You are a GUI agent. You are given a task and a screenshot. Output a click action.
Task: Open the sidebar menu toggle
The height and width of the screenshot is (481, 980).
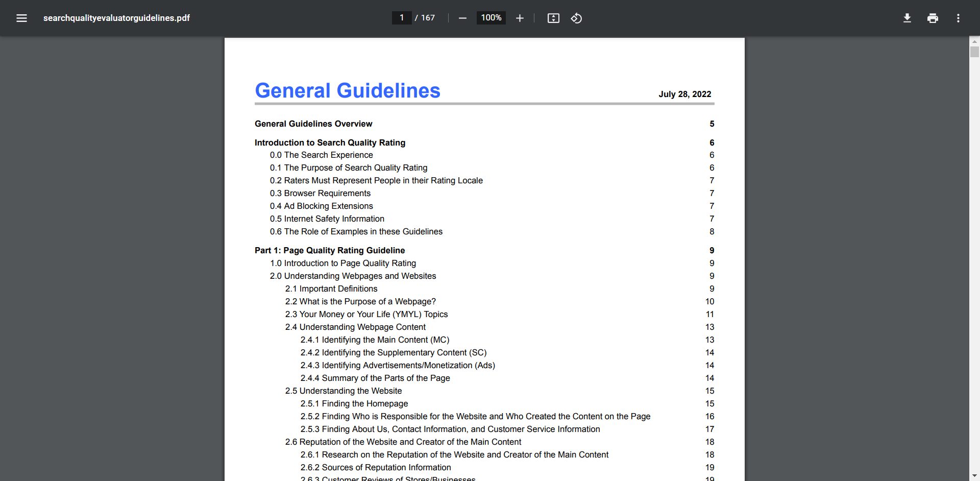tap(21, 18)
